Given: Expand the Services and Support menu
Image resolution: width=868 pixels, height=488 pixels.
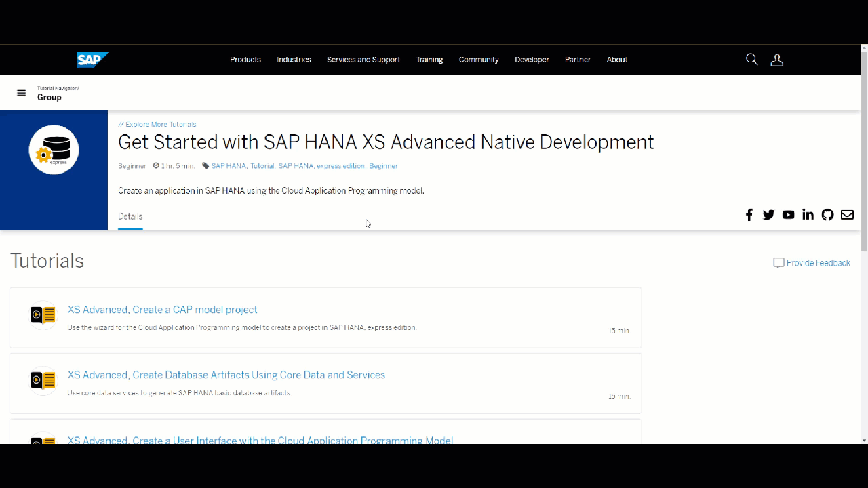Looking at the screenshot, I should click(x=363, y=60).
